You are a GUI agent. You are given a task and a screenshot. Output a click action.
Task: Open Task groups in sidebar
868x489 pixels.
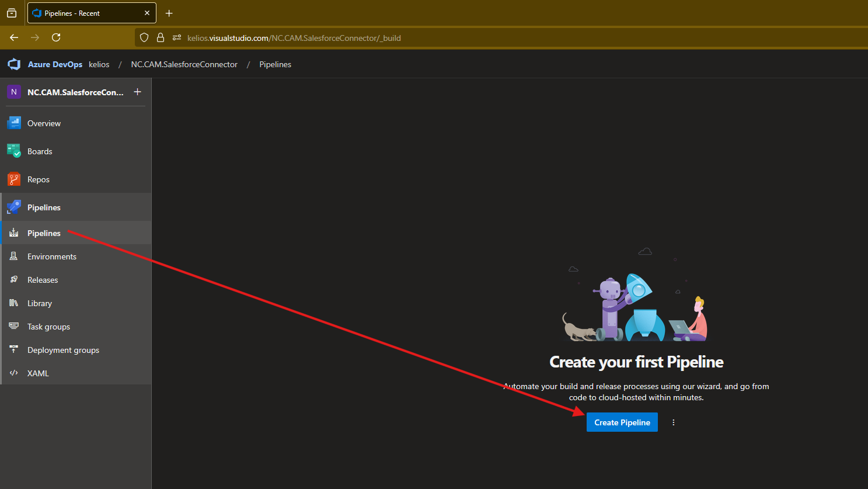click(48, 327)
